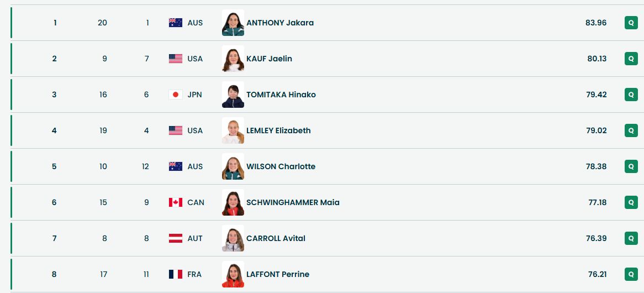Click the French flag beside Perrine Laffont

[175, 274]
